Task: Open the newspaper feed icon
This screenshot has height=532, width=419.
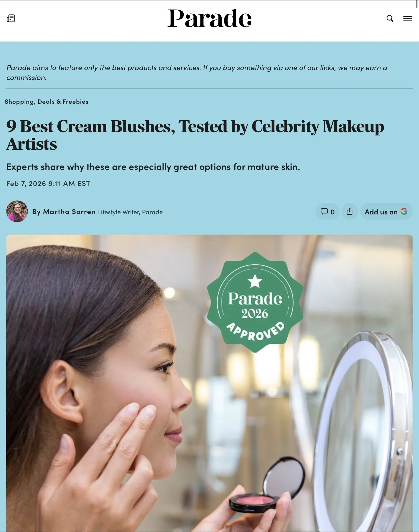Action: click(x=11, y=18)
